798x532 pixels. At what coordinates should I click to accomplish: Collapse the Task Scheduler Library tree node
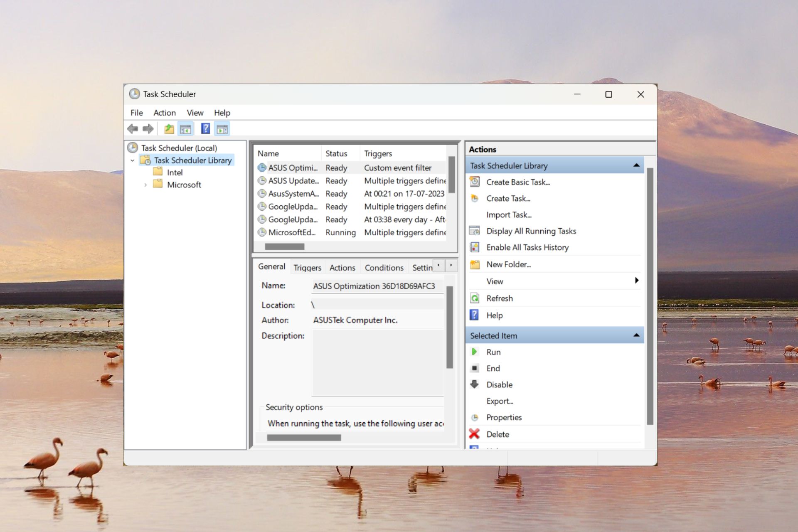132,160
